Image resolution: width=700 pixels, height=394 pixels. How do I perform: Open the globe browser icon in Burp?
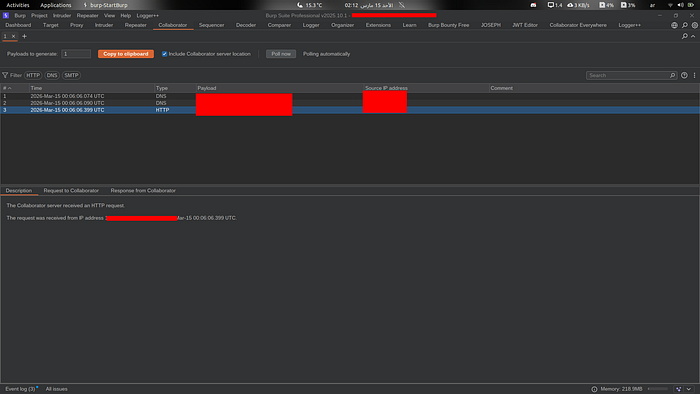coord(674,25)
